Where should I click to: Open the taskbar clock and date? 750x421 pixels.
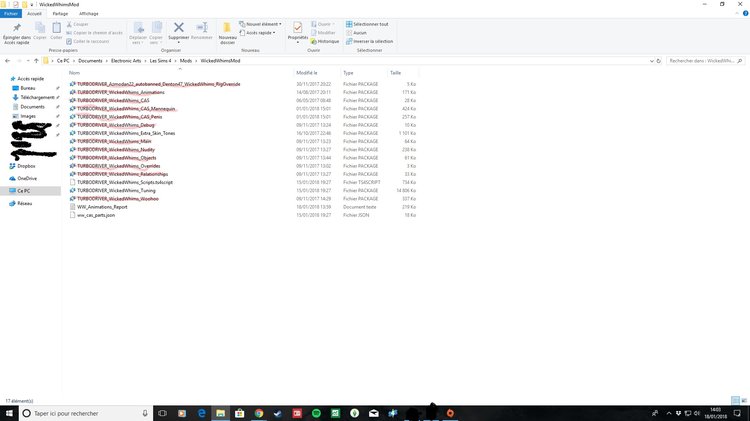click(716, 413)
